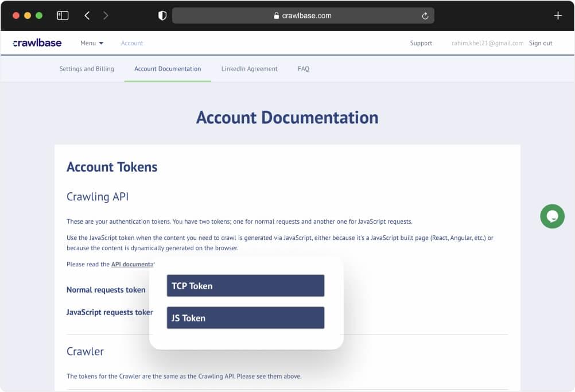Screen dimensions: 575x392
Task: Open the LinkedIn Agreement tab
Action: [249, 68]
